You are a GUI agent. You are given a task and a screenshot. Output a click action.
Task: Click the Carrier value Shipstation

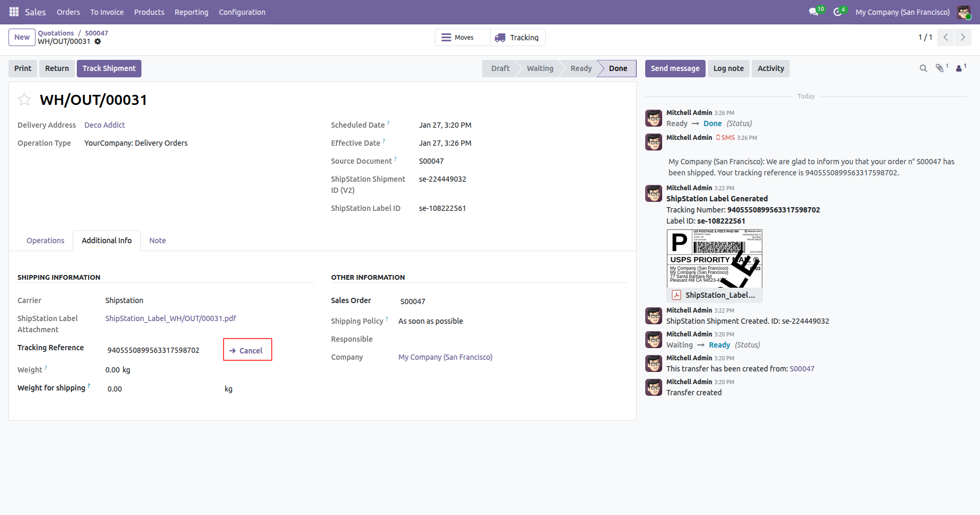click(124, 300)
